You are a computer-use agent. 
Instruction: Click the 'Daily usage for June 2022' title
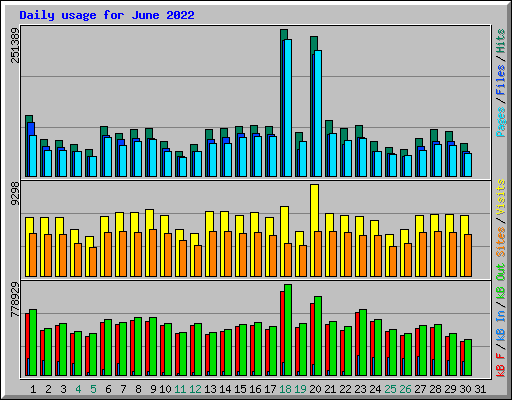(x=107, y=15)
